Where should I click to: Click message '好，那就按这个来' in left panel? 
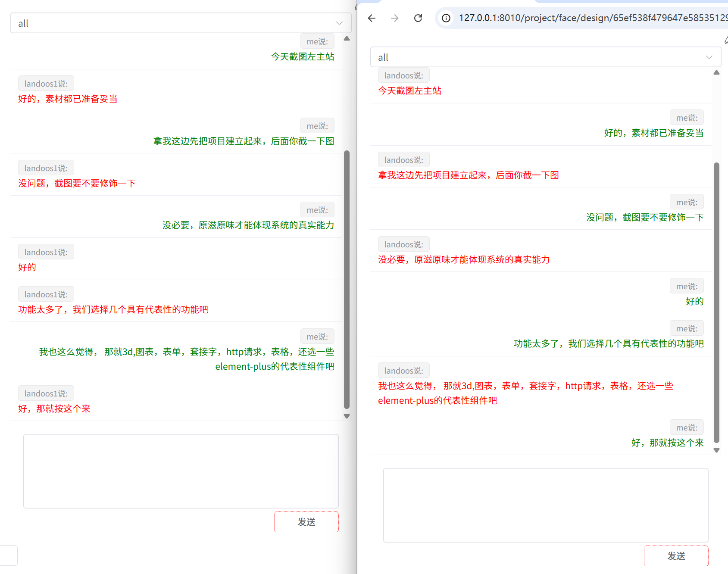tap(54, 409)
